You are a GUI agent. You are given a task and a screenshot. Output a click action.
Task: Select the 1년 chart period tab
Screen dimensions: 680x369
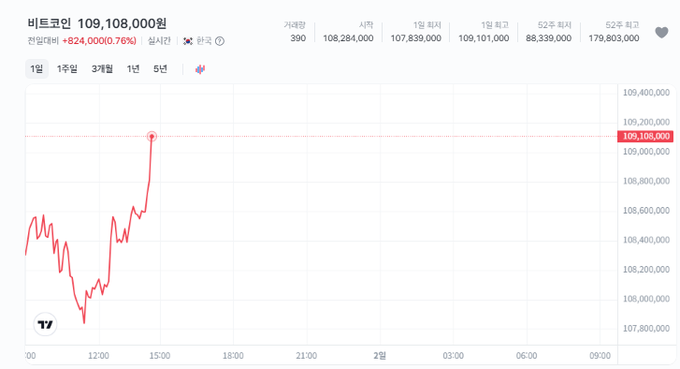coord(133,69)
